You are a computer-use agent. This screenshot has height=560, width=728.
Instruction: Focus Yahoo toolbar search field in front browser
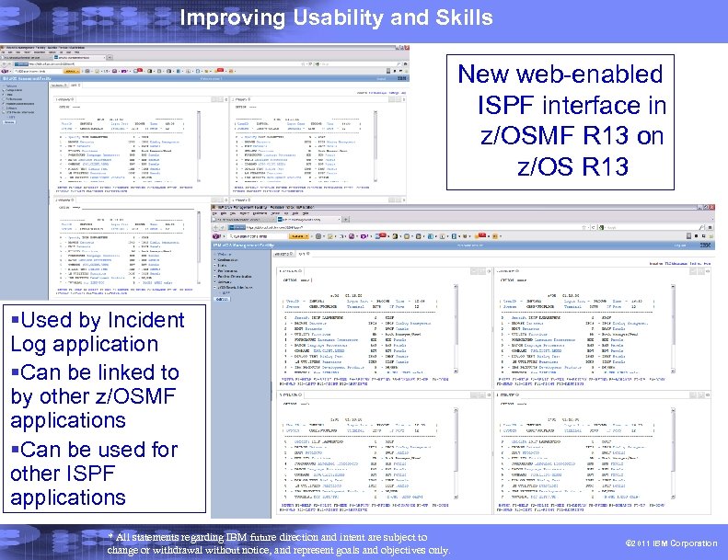click(x=258, y=236)
